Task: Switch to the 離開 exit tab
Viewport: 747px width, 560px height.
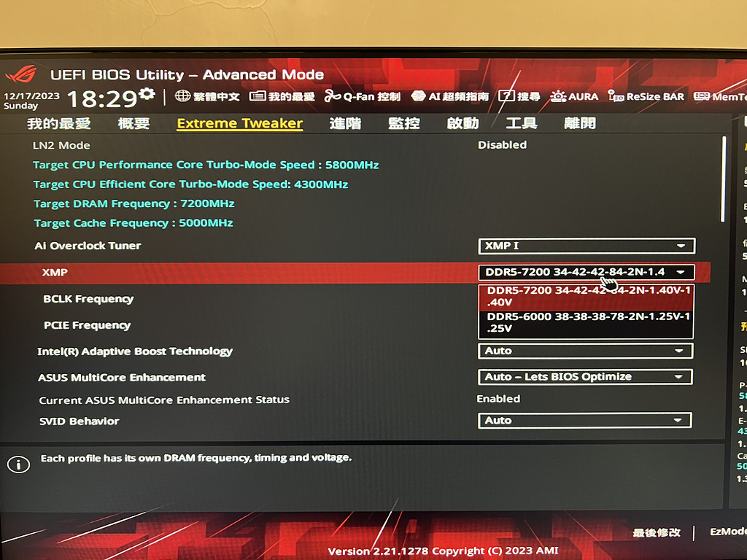Action: pyautogui.click(x=580, y=124)
